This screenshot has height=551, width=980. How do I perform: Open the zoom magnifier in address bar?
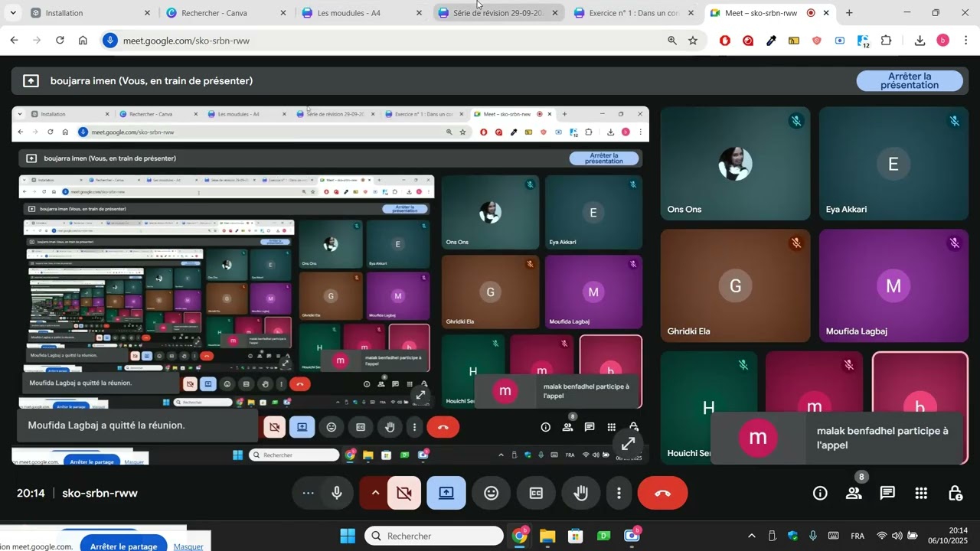672,41
